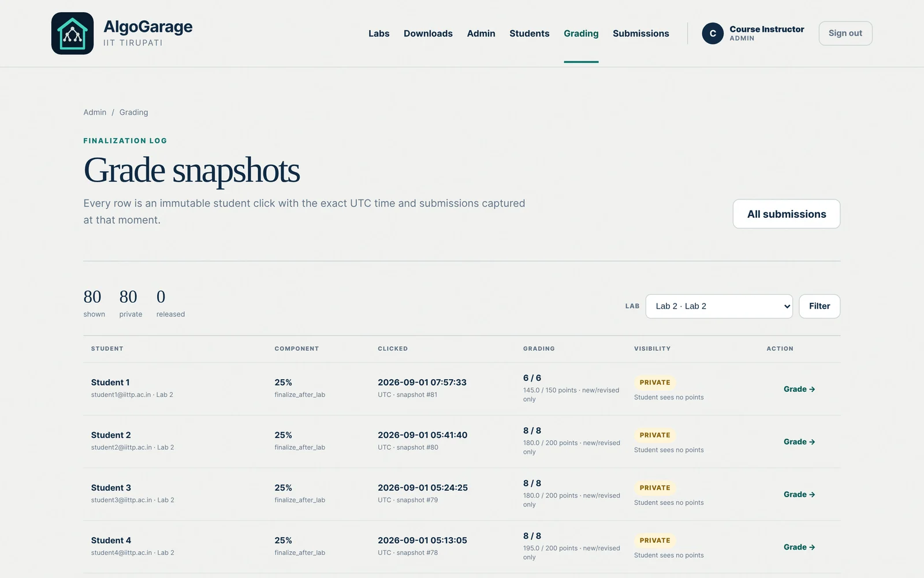Click student1@iittp.ac.in email text
Image resolution: width=924 pixels, height=578 pixels.
pyautogui.click(x=121, y=395)
